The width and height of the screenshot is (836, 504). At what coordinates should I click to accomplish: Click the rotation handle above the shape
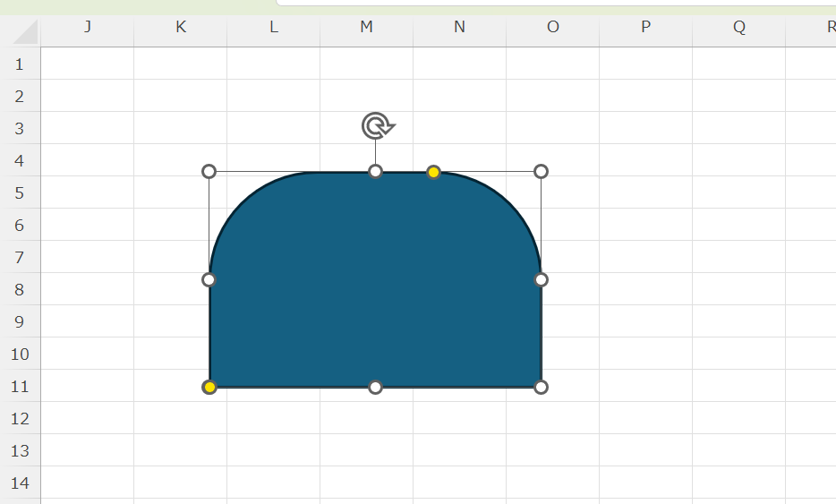(377, 126)
